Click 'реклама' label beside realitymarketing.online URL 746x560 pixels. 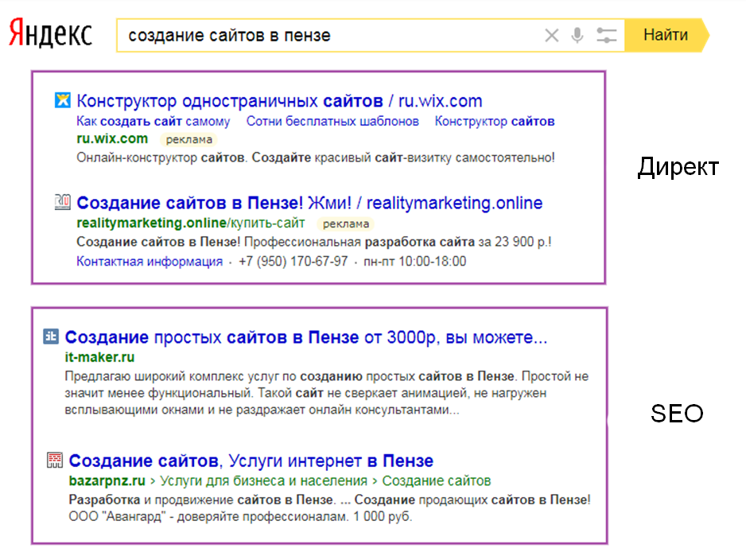click(346, 224)
